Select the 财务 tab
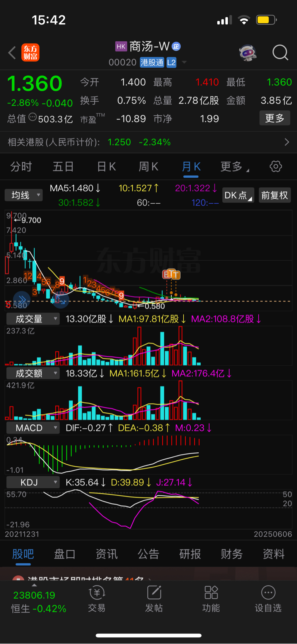 [x=232, y=554]
